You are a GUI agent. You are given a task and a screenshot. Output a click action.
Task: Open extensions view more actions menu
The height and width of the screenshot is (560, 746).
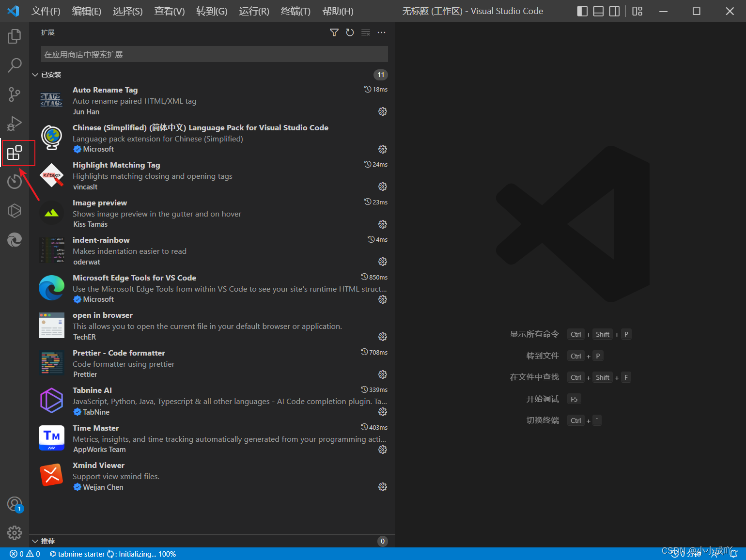382,32
